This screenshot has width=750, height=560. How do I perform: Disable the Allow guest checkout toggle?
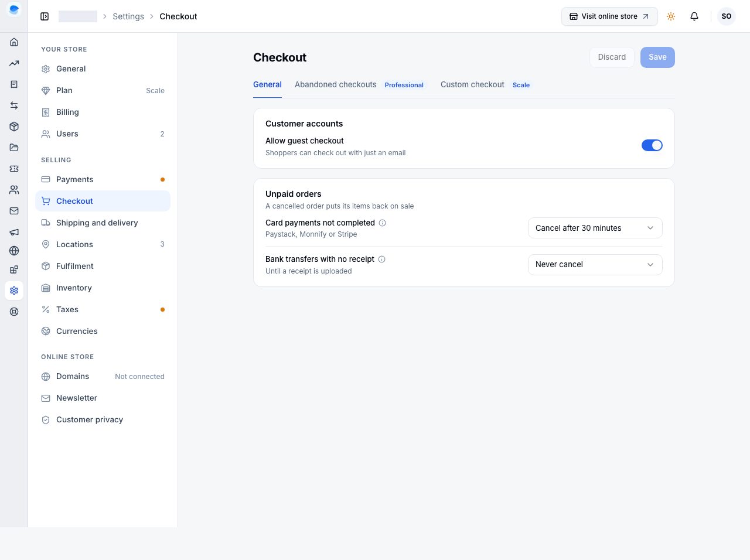(652, 145)
